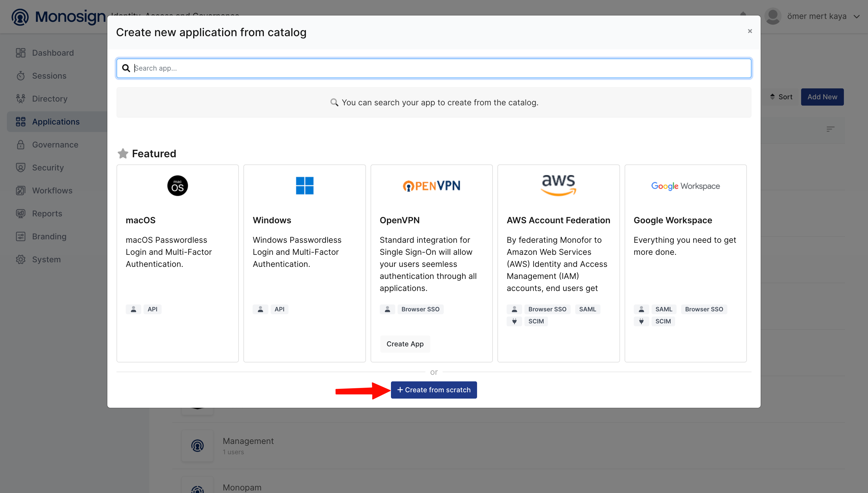The image size is (868, 493).
Task: Open the Management application row
Action: [x=508, y=446]
